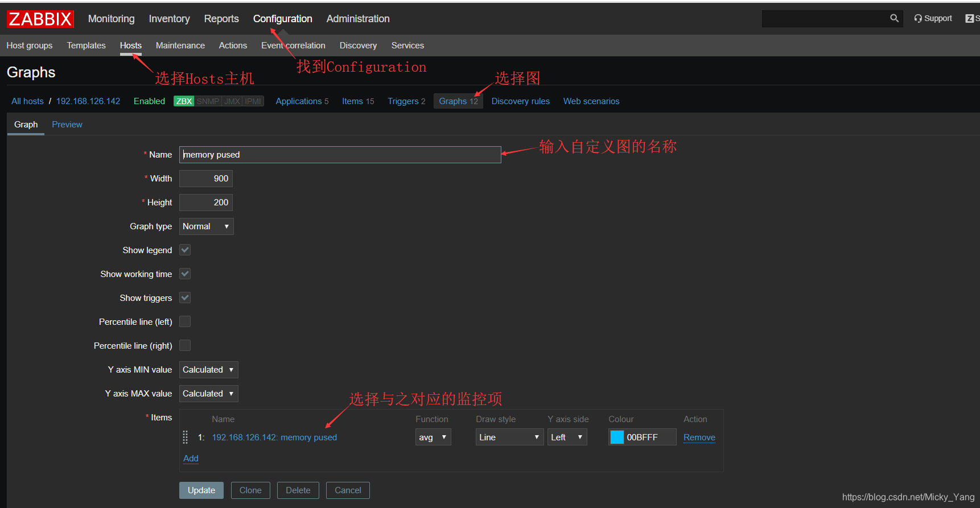Select the Hosts submenu item
This screenshot has height=508, width=980.
click(x=131, y=46)
